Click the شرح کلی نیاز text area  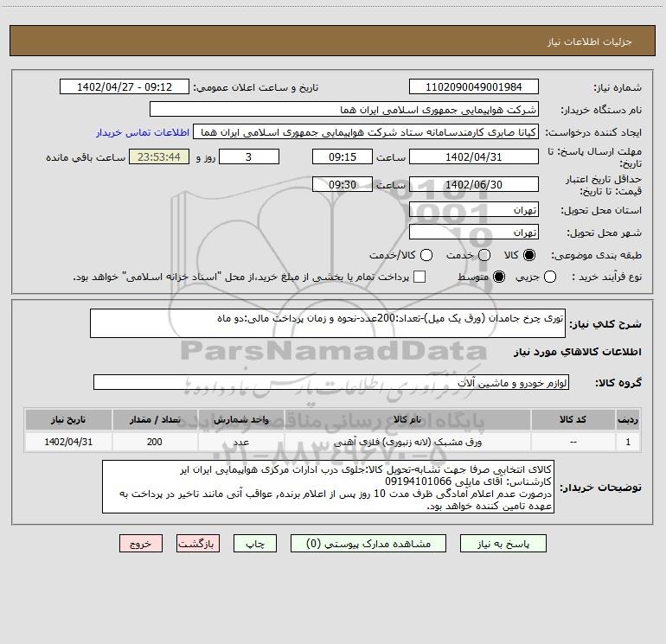[x=328, y=323]
